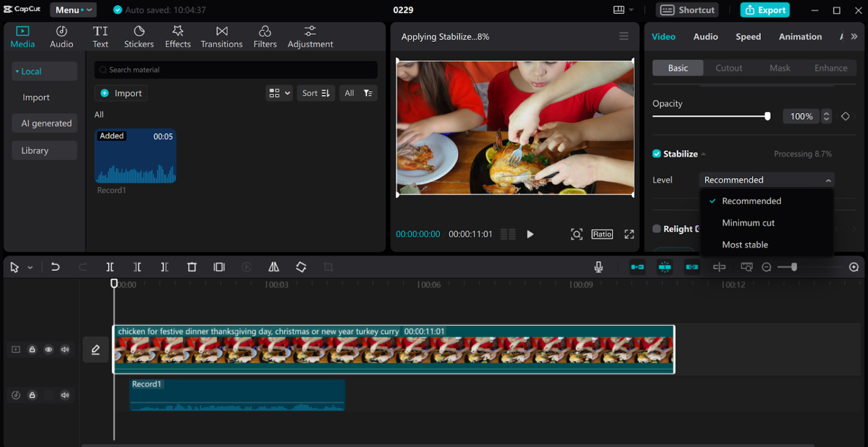Click the Export button
This screenshot has height=447, width=868.
click(x=765, y=10)
